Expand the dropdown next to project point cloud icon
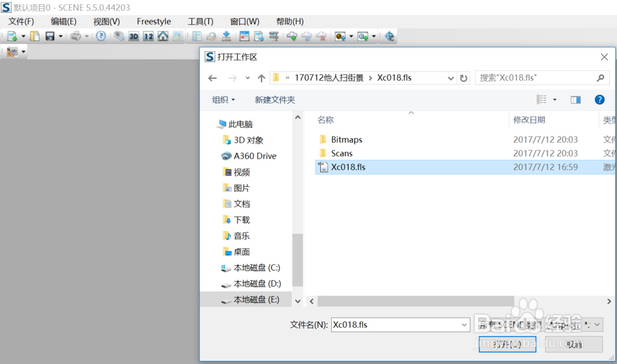 coord(374,36)
